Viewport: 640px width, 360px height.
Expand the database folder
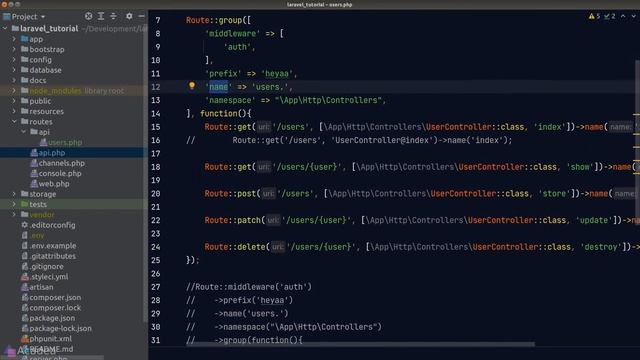point(14,70)
